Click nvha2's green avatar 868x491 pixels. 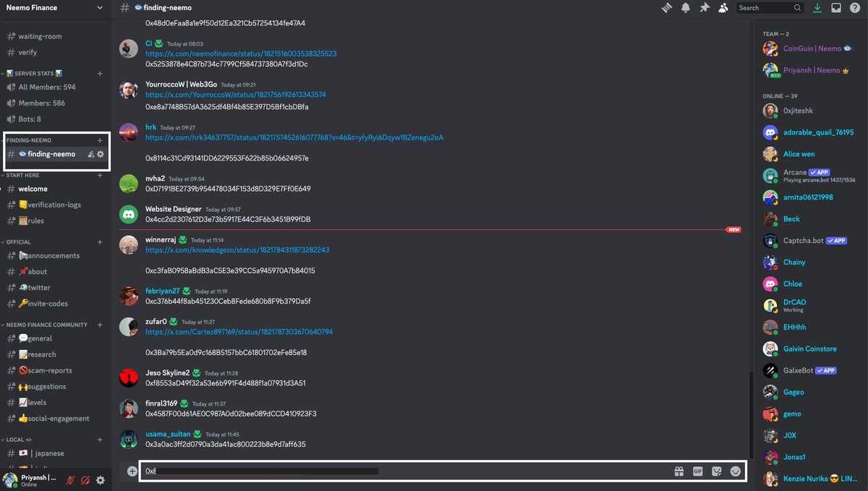click(x=128, y=184)
